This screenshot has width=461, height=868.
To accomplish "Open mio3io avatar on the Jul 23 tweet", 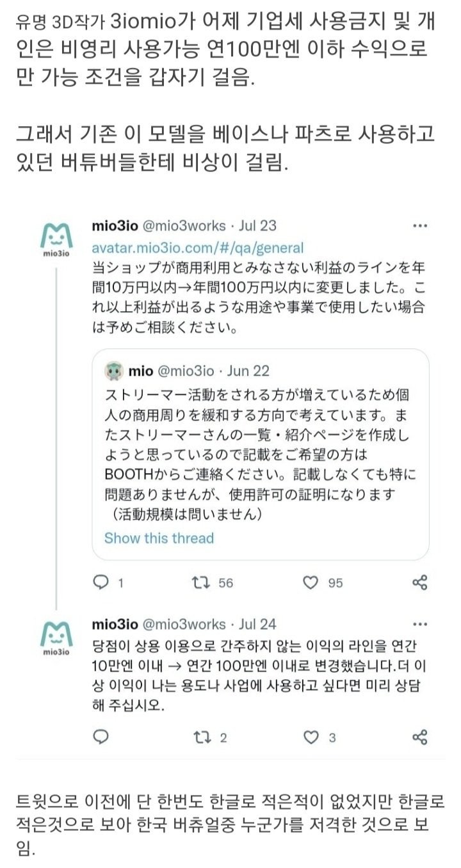I will pyautogui.click(x=56, y=240).
